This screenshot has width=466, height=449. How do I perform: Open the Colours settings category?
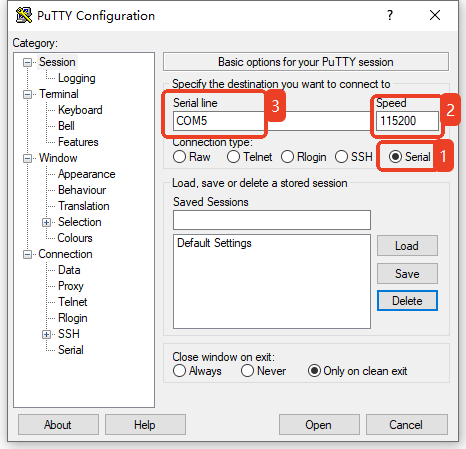click(75, 238)
